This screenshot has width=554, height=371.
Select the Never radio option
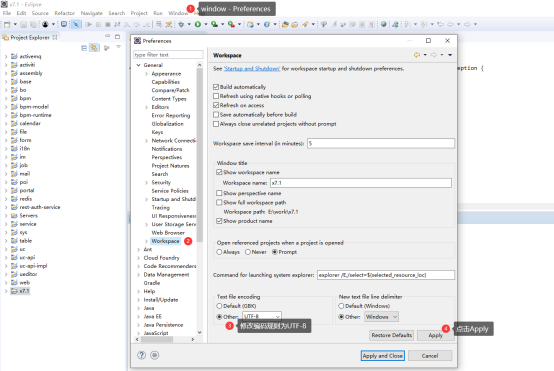pyautogui.click(x=248, y=252)
